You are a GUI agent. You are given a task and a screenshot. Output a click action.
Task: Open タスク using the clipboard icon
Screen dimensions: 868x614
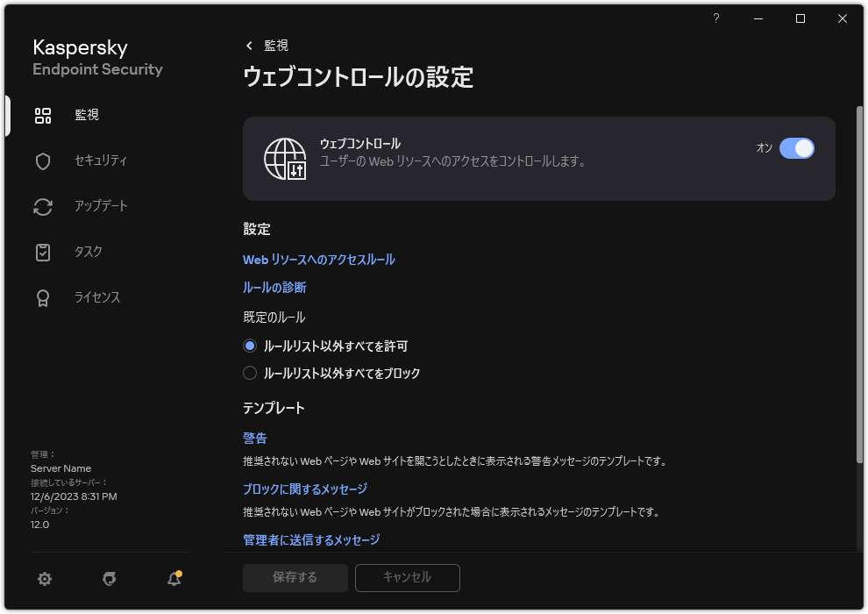pos(43,252)
